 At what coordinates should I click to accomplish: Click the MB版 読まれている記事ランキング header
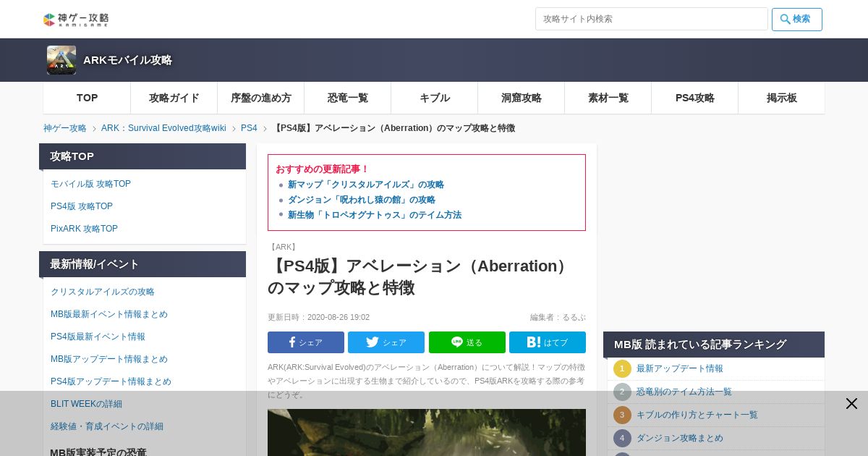pos(714,345)
